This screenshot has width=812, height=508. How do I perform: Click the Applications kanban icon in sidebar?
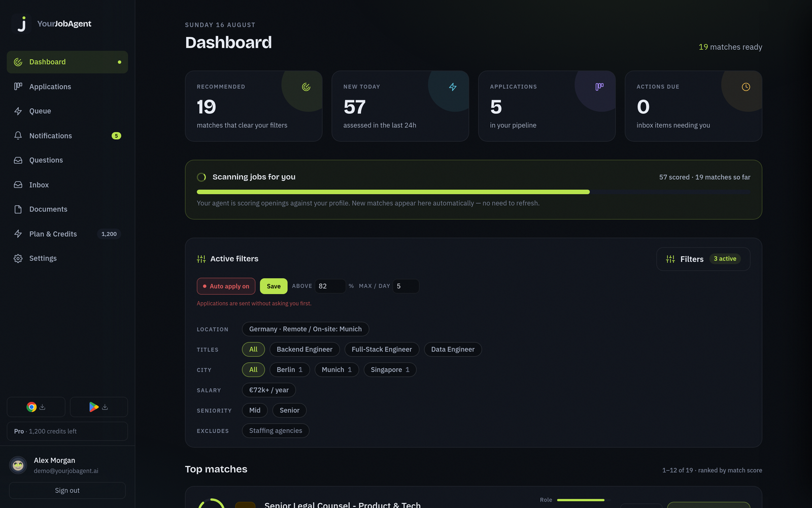click(x=18, y=86)
